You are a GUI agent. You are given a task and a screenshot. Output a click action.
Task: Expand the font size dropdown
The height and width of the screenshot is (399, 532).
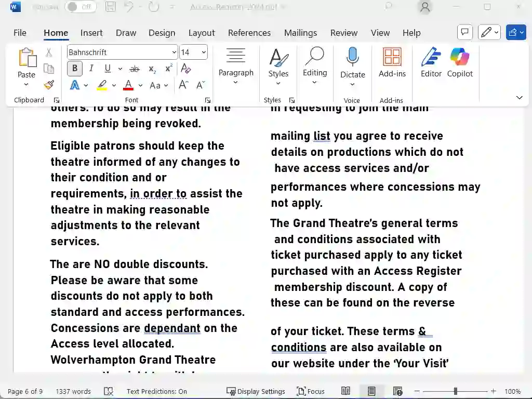tap(203, 52)
